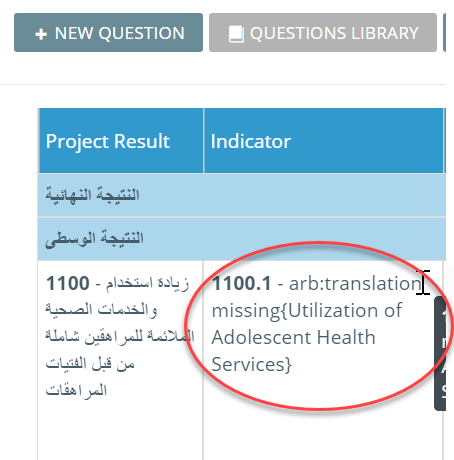
Task: Click the والخدمات الصحية line
Action: (101, 310)
